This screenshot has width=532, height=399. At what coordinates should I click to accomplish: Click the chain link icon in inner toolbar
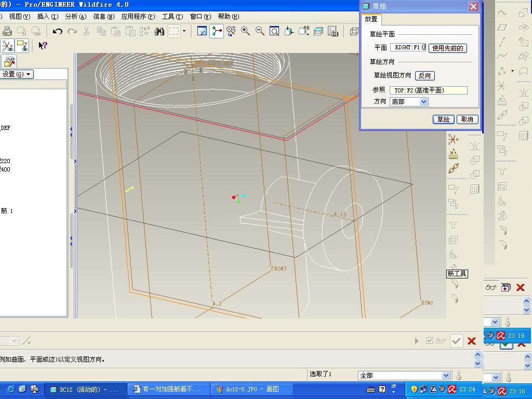(x=453, y=169)
